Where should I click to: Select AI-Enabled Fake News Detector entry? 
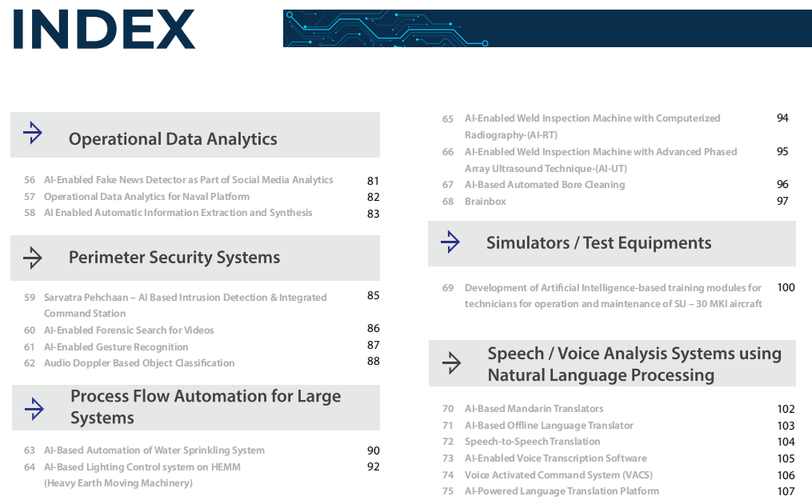pos(189,180)
